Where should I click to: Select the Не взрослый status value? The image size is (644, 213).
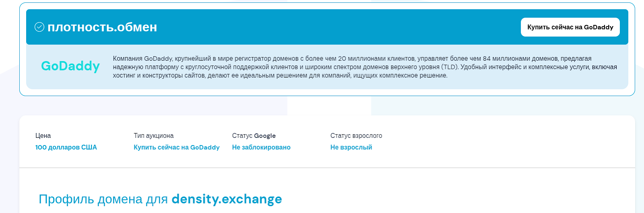pos(351,147)
